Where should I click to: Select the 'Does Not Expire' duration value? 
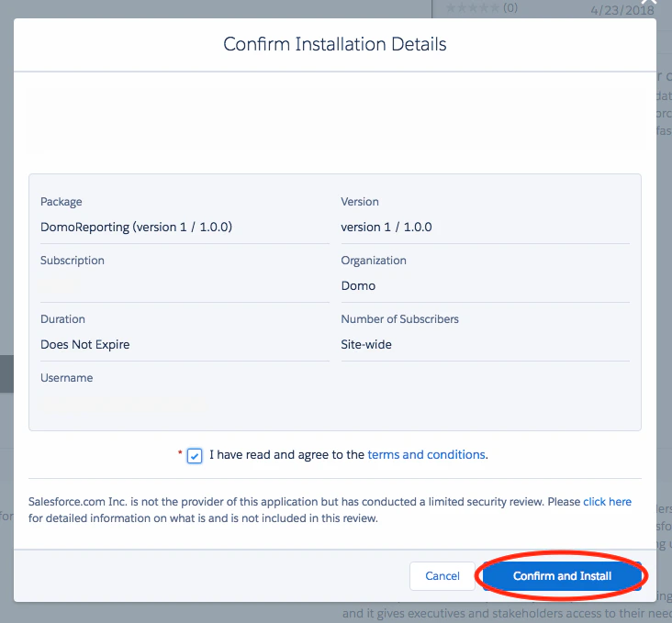84,344
